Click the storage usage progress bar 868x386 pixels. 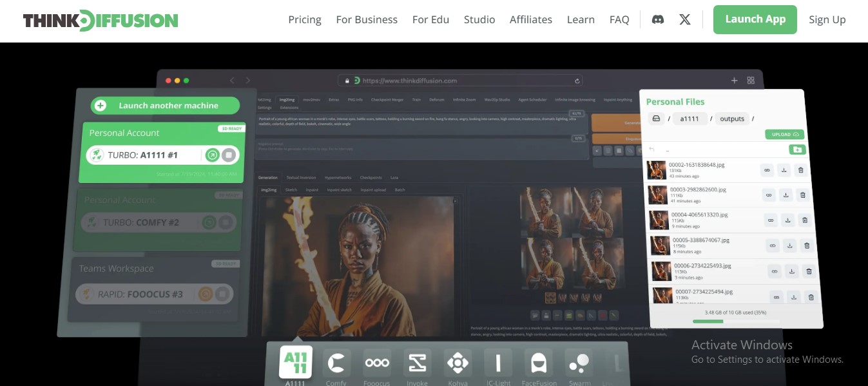point(736,321)
